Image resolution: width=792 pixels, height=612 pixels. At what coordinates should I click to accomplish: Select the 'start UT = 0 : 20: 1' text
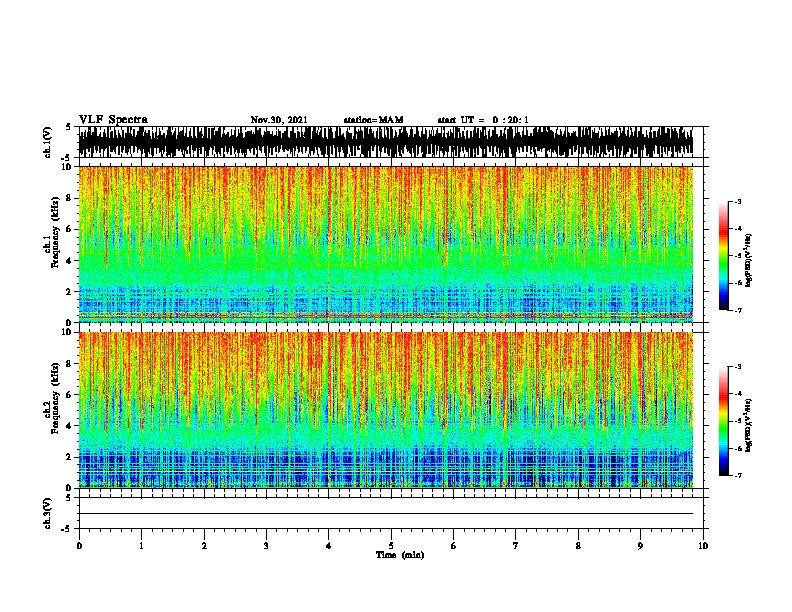pyautogui.click(x=483, y=120)
